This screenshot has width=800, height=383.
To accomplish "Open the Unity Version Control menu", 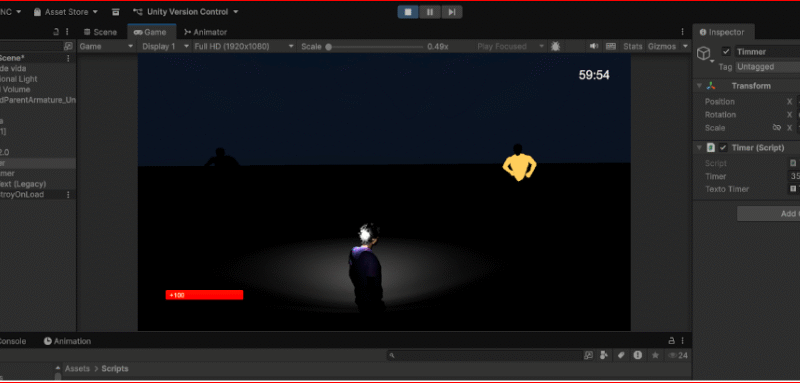I will point(186,12).
